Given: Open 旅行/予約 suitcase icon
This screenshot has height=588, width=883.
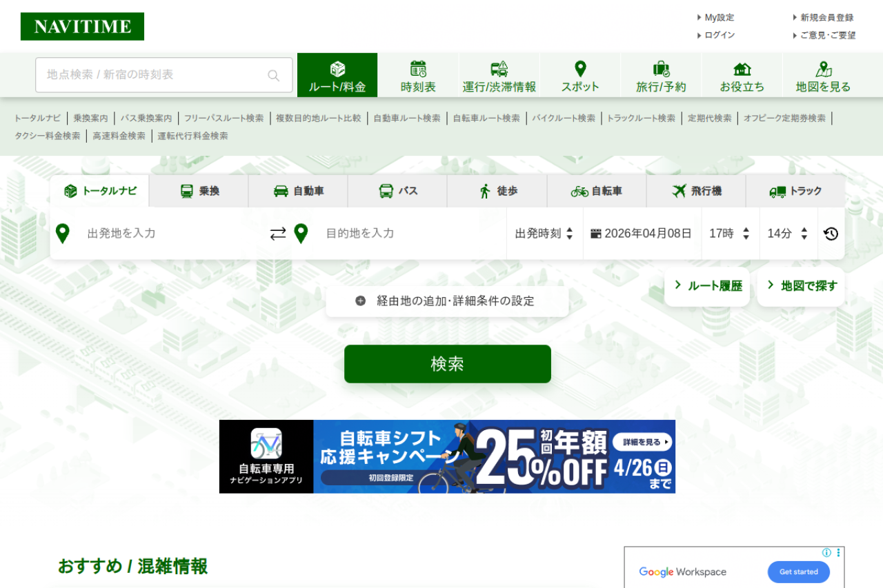Looking at the screenshot, I should [661, 69].
